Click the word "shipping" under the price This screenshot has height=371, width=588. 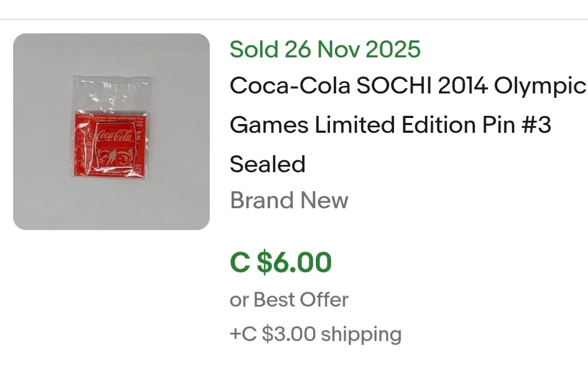[x=361, y=334]
